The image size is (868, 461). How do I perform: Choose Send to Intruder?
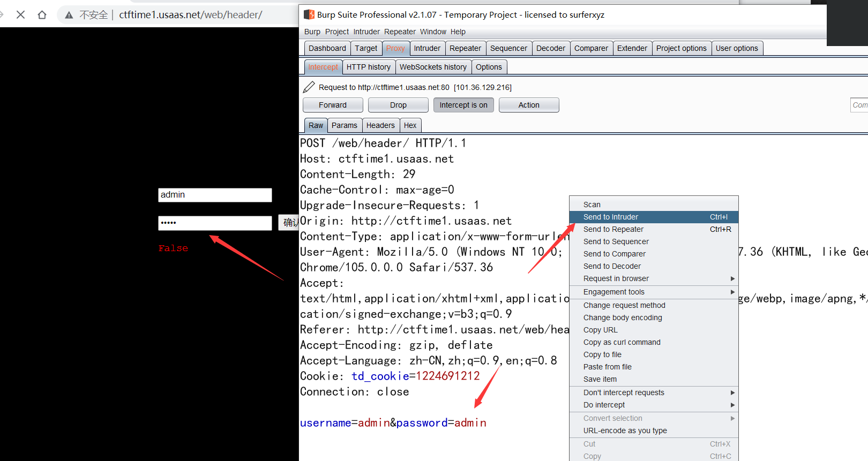654,217
